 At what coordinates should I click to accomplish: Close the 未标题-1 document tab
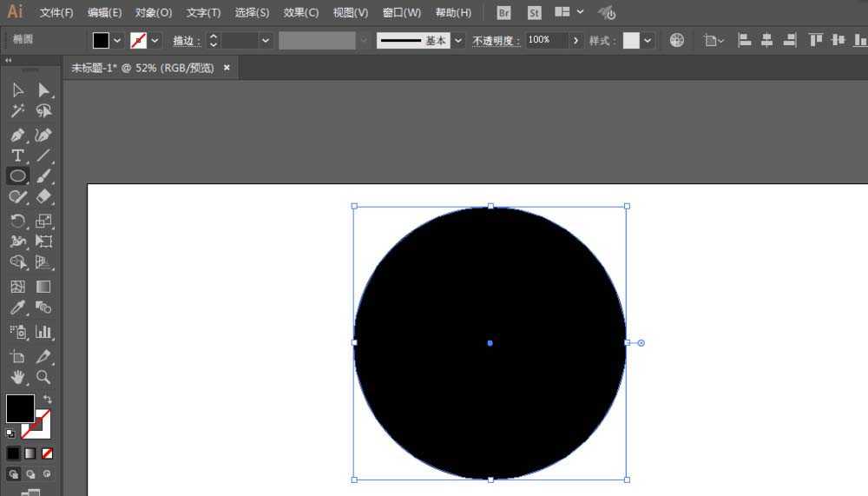(x=227, y=68)
